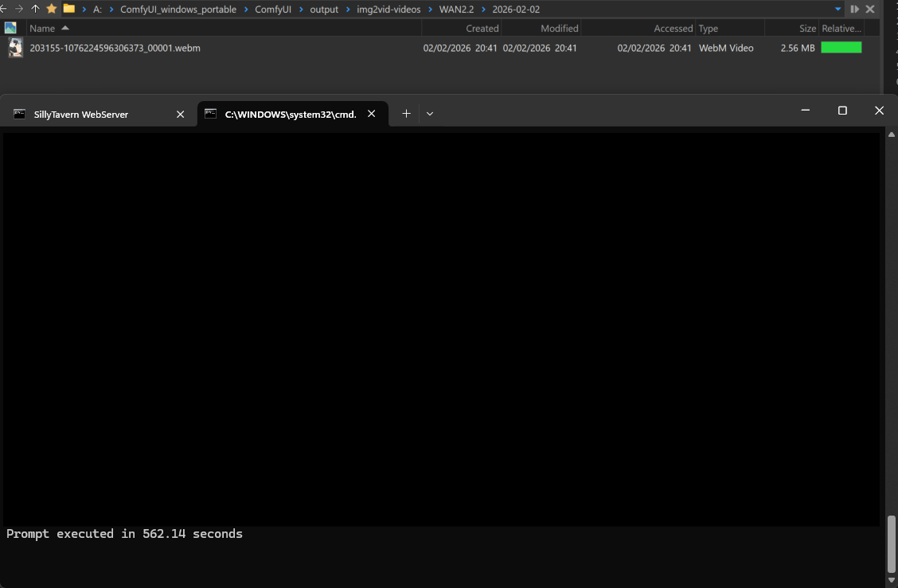Expand chevron after WAN2.2 breadcrumb
The height and width of the screenshot is (588, 898).
[x=483, y=10]
